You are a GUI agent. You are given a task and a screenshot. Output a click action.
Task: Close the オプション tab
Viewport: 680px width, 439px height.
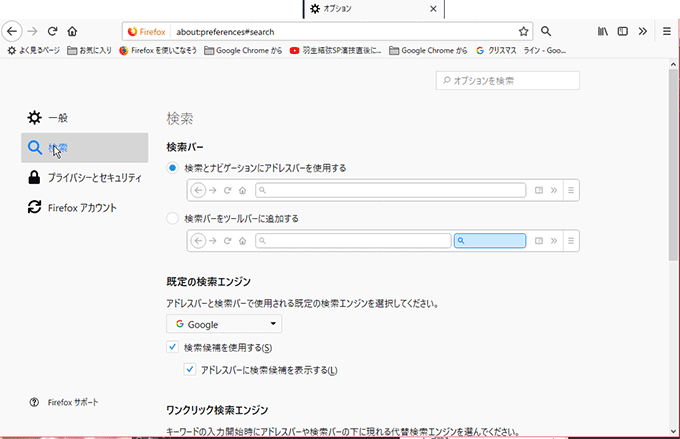coord(433,9)
